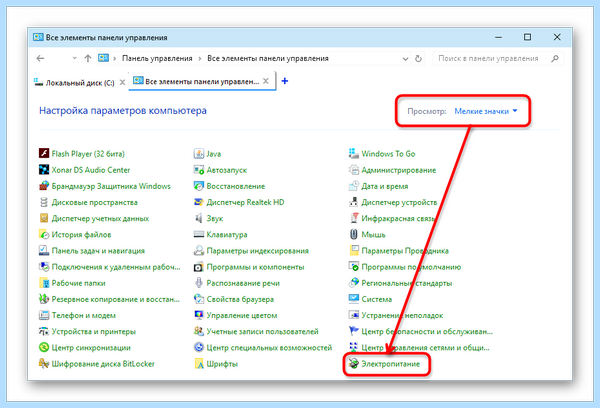Open Свойства браузера link

[x=240, y=299]
